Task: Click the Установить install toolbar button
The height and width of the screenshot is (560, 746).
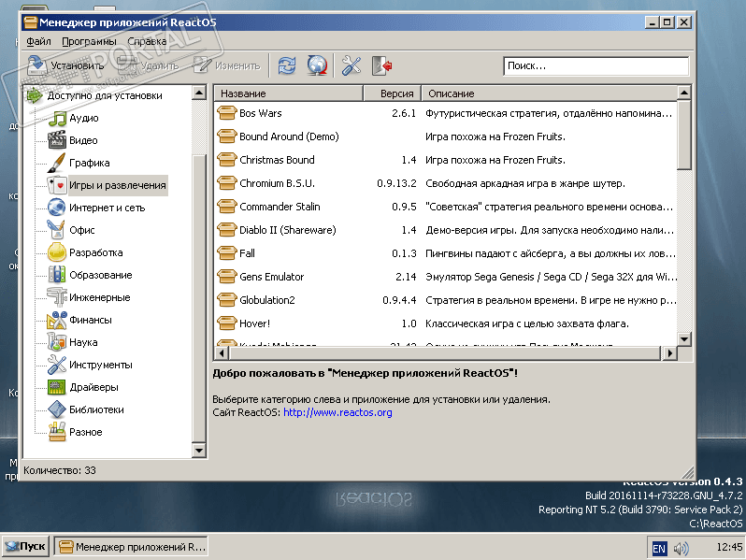Action: pos(65,65)
